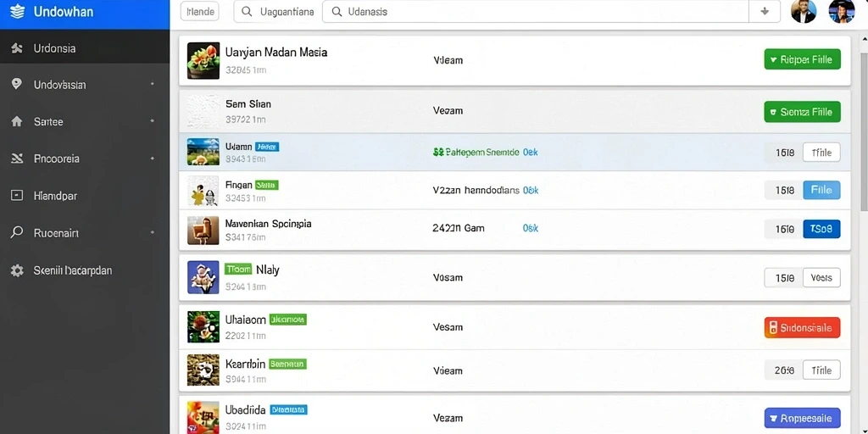The width and height of the screenshot is (868, 434).
Task: Click the Ruoenairt magnifier icon in sidebar
Action: click(17, 232)
